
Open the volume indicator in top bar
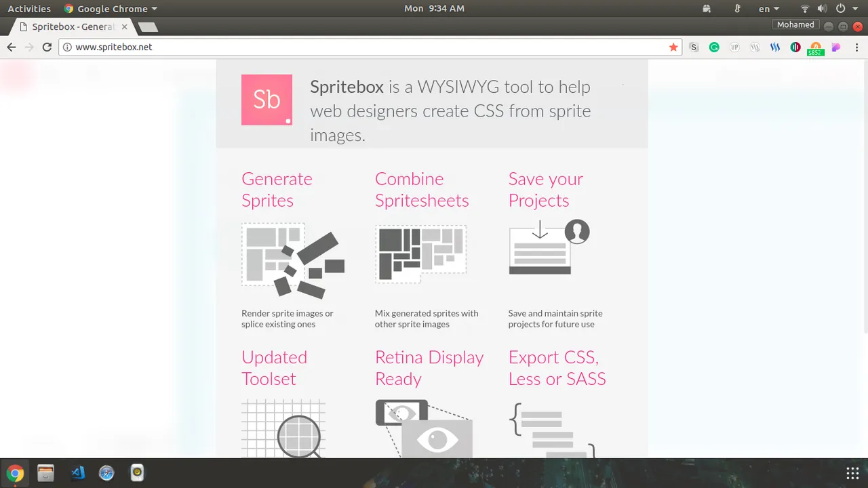(822, 9)
